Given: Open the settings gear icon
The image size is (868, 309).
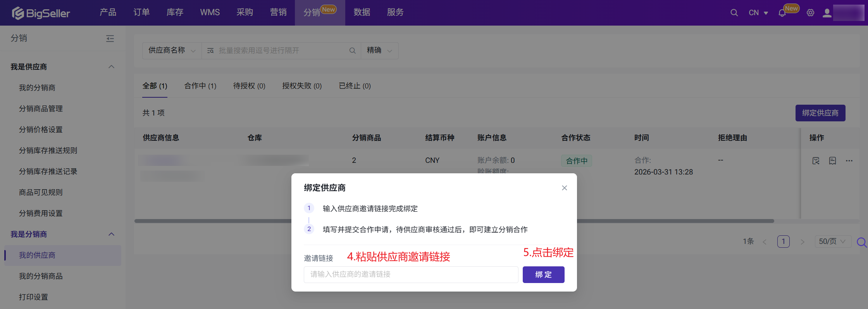Looking at the screenshot, I should click(810, 13).
